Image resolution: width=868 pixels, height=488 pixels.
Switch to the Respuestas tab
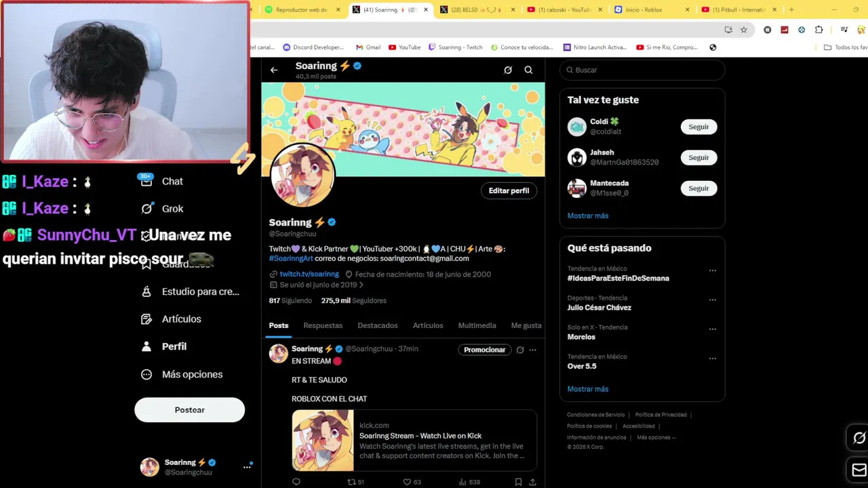tap(323, 325)
